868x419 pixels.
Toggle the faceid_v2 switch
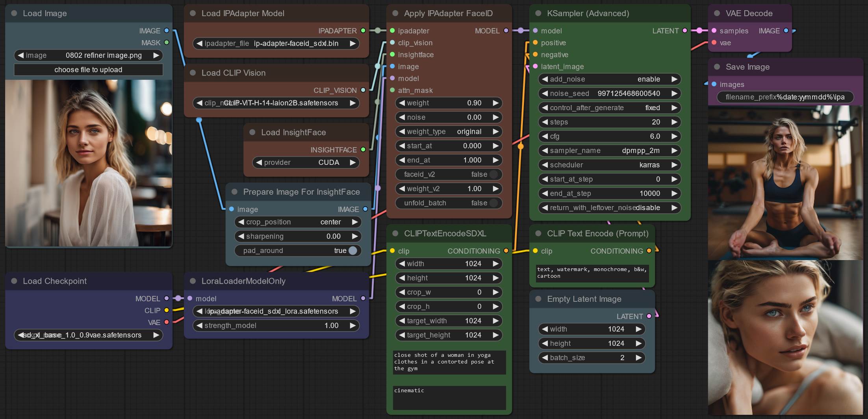point(493,174)
